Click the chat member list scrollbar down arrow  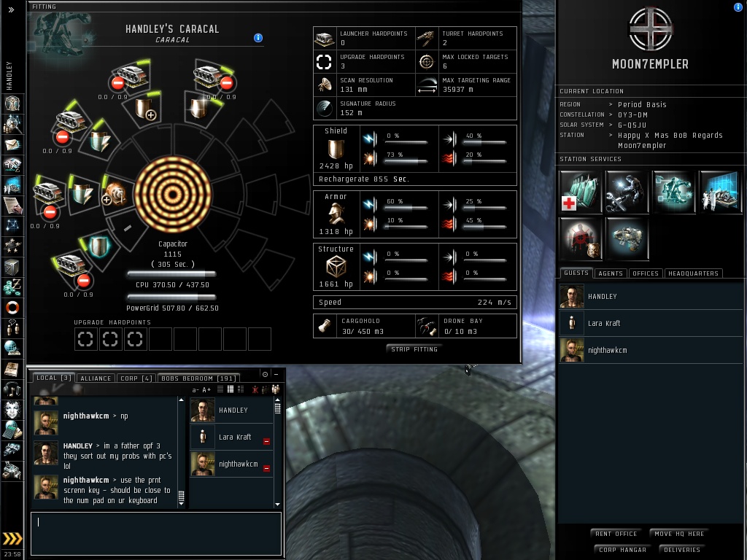278,505
